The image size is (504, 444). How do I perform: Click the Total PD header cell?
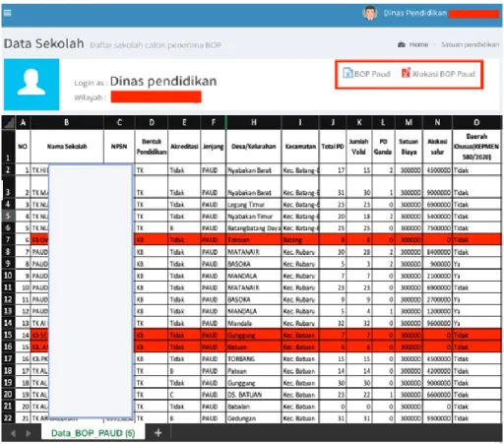333,147
